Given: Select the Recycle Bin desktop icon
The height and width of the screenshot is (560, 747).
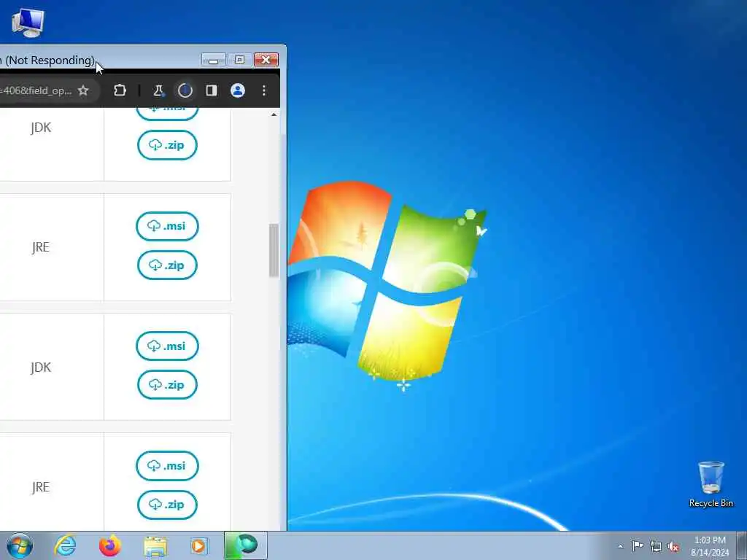Looking at the screenshot, I should pyautogui.click(x=711, y=484).
